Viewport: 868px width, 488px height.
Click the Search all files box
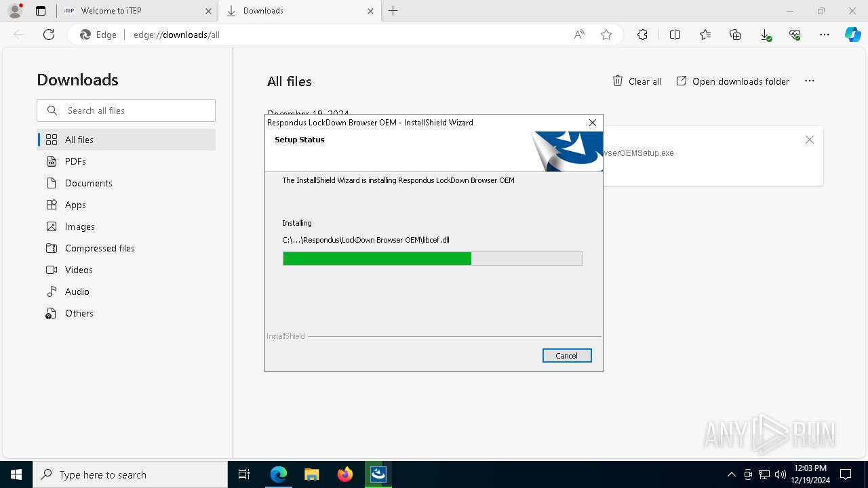[x=126, y=110]
